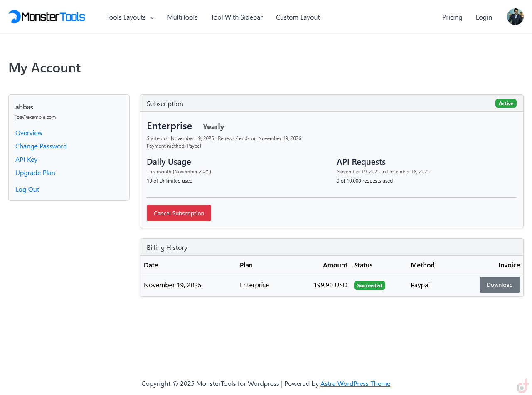The height and width of the screenshot is (395, 532).
Task: Expand the Tools Layouts dropdown
Action: [x=130, y=17]
